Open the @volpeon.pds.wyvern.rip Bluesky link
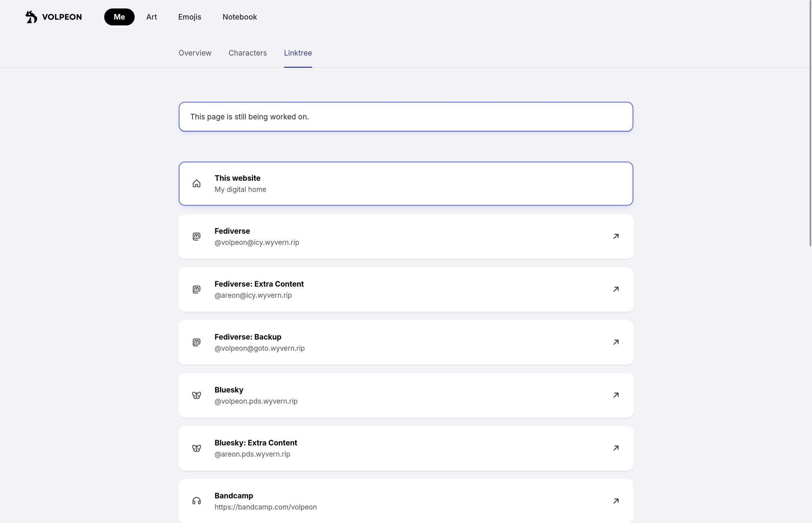This screenshot has width=812, height=523. 256,401
